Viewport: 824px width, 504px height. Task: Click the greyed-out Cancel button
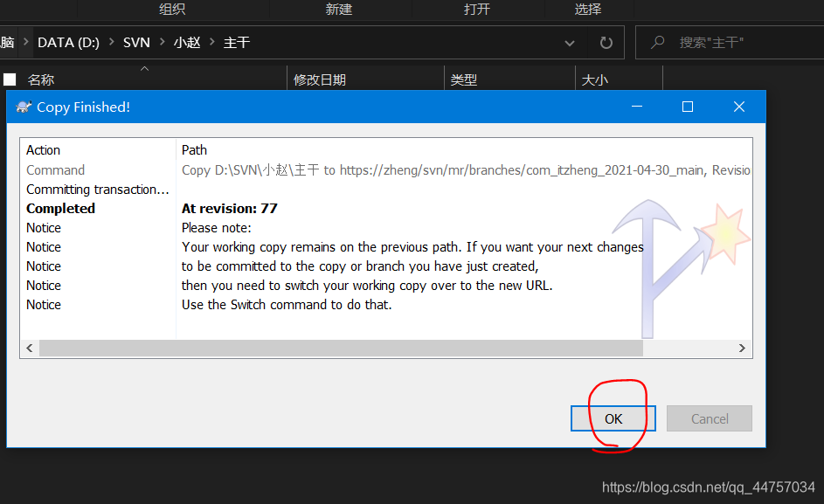click(709, 418)
